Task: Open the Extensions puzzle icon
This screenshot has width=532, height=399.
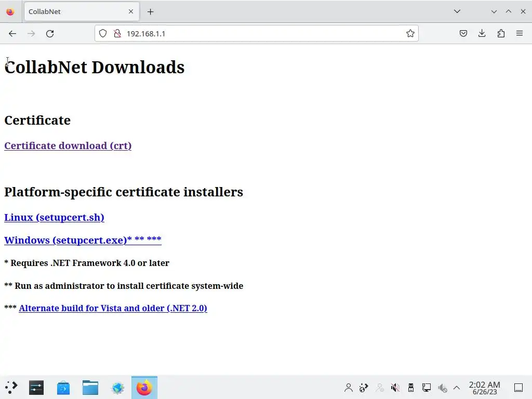Action: [501, 34]
